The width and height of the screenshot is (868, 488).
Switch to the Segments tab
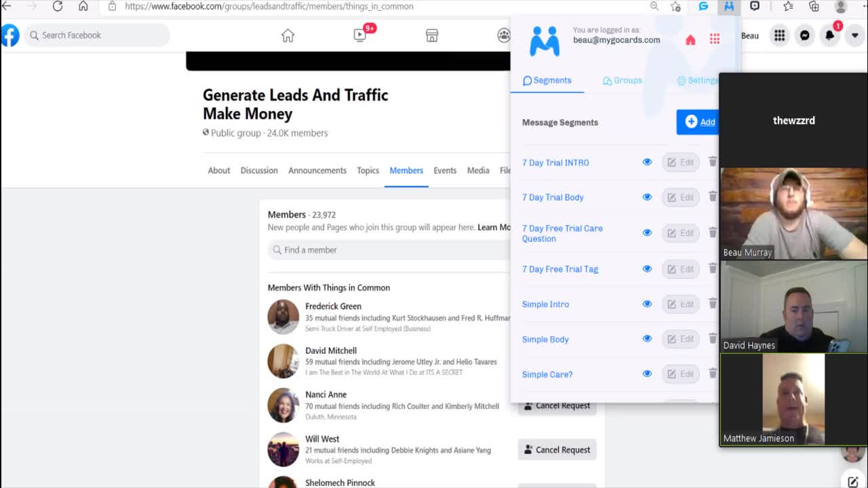(x=547, y=80)
